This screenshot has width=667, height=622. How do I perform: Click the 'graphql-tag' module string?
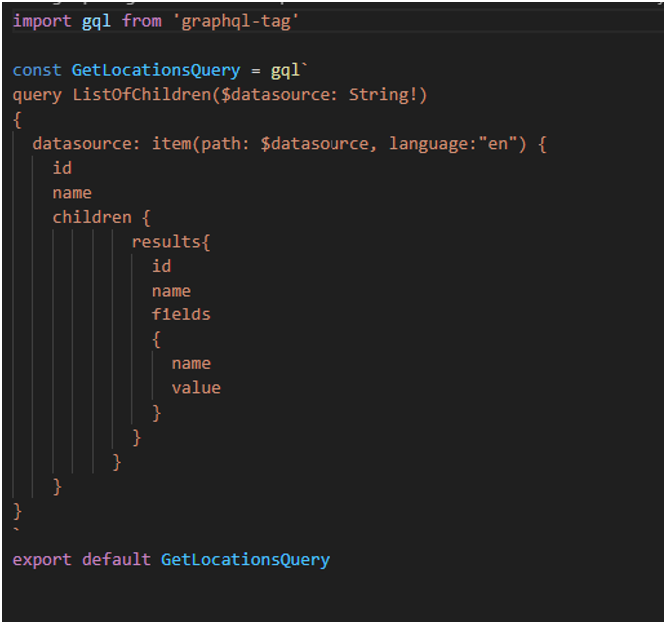236,22
